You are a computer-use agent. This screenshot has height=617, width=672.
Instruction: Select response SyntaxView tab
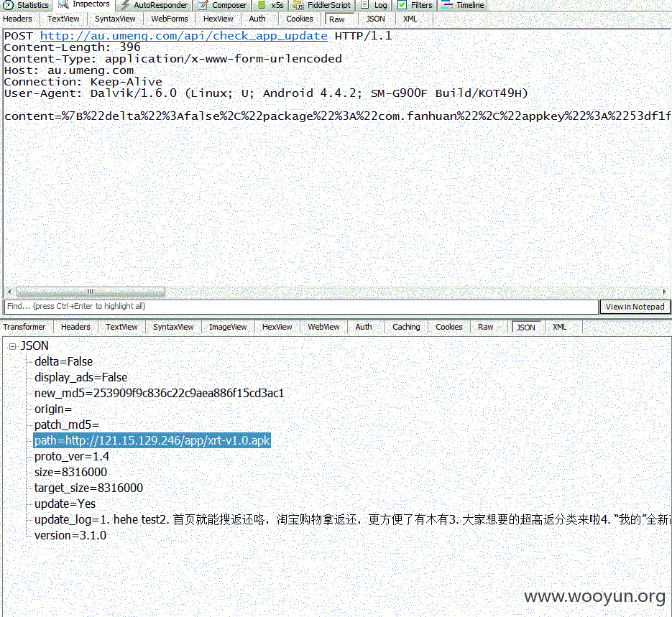pos(173,327)
